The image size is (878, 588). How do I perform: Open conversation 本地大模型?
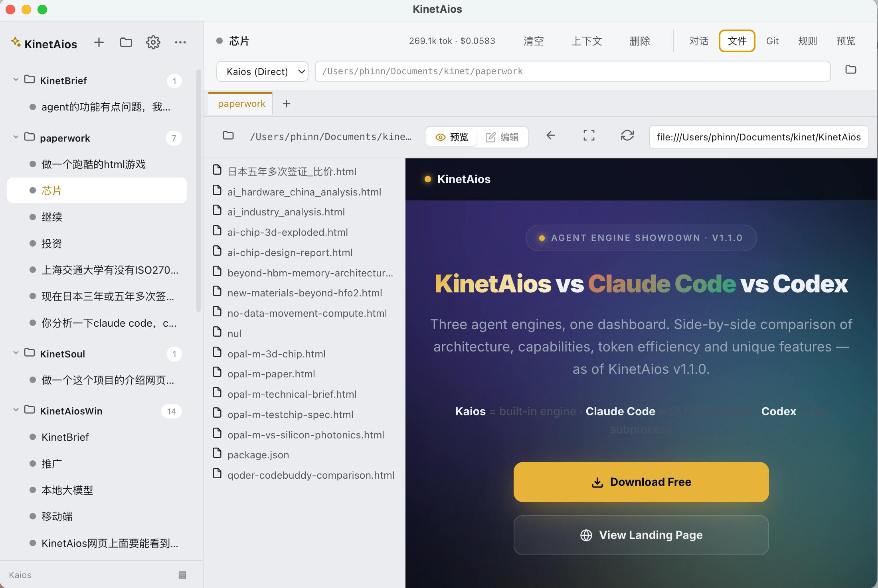pos(97,490)
